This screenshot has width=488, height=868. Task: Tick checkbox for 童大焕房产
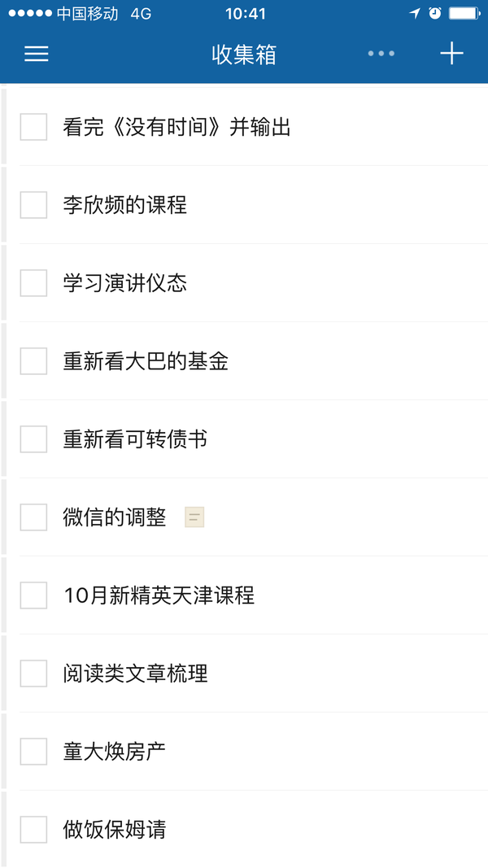pos(33,752)
